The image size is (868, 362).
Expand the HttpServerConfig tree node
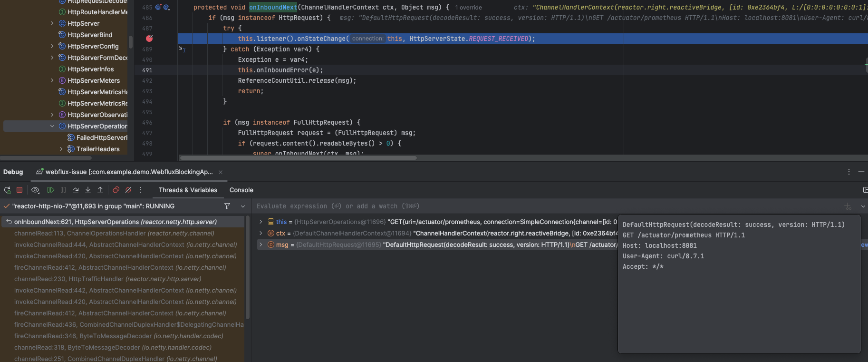(52, 46)
